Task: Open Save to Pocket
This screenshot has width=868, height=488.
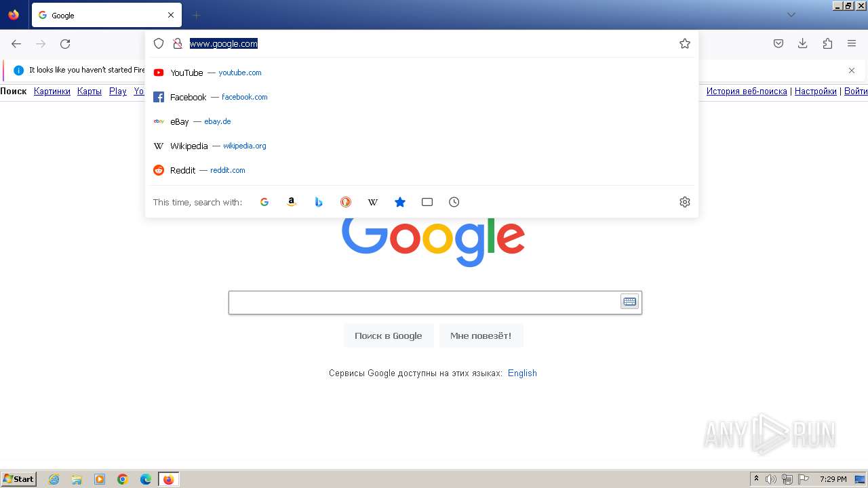Action: pos(778,43)
